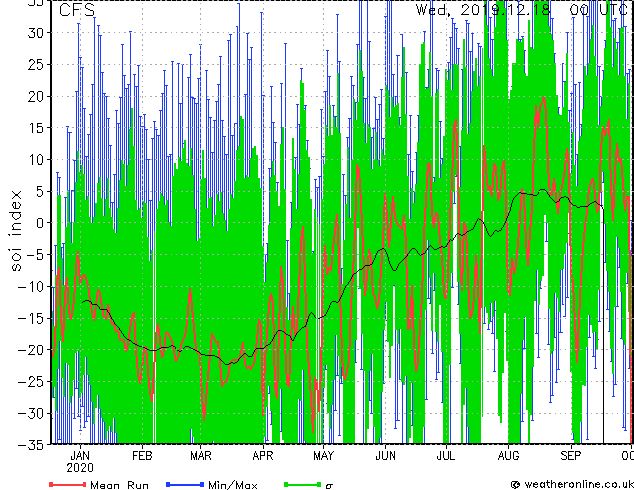The height and width of the screenshot is (490, 634).
Task: Click the green sigma legend swatch
Action: point(302,484)
